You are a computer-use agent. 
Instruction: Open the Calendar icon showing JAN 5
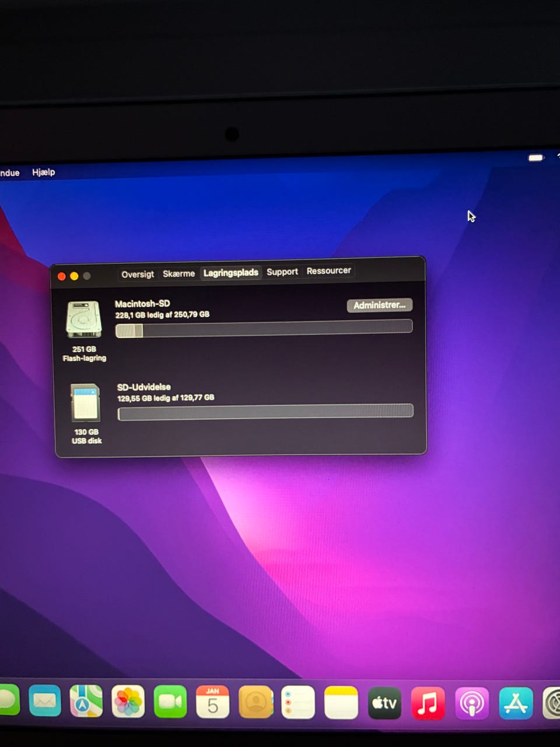pos(212,702)
